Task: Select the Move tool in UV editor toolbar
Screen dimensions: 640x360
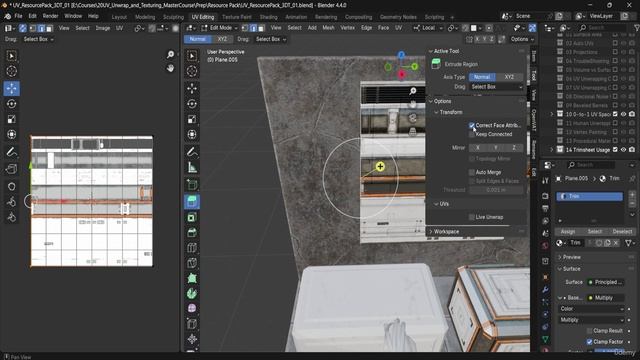Action: (x=11, y=88)
